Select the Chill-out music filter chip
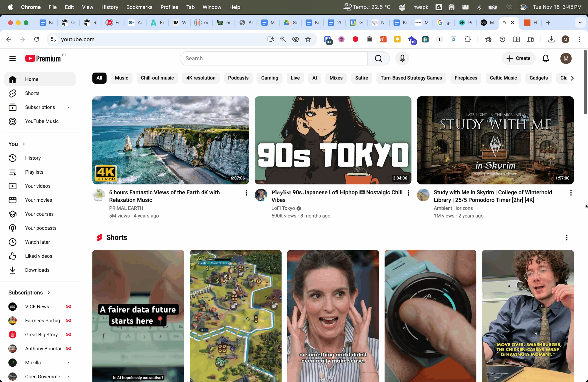The height and width of the screenshot is (382, 588). (x=157, y=78)
